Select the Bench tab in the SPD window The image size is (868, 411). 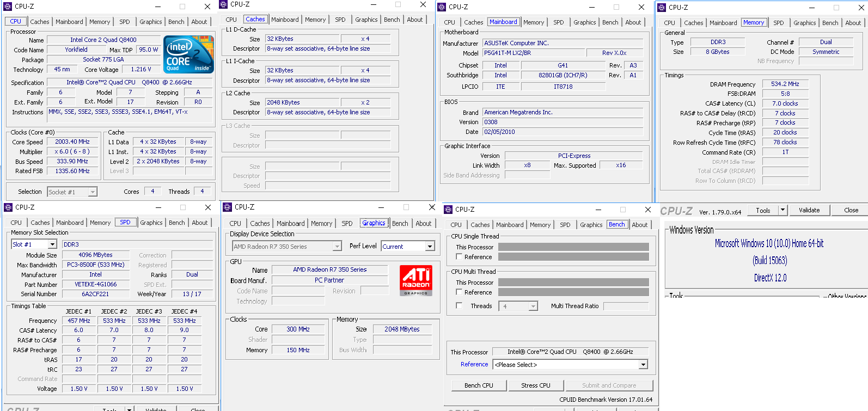pos(176,223)
